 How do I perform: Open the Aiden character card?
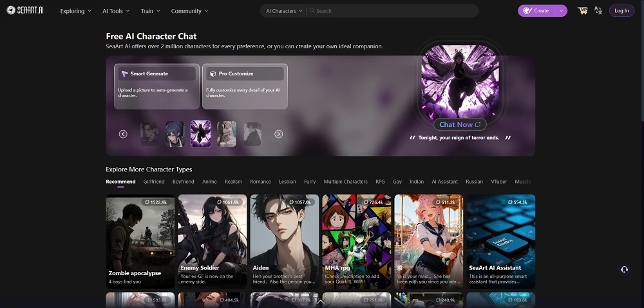(x=284, y=242)
